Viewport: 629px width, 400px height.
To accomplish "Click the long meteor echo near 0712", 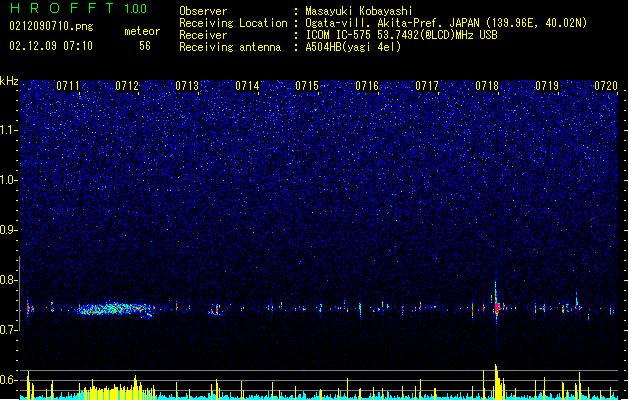I will 116,309.
